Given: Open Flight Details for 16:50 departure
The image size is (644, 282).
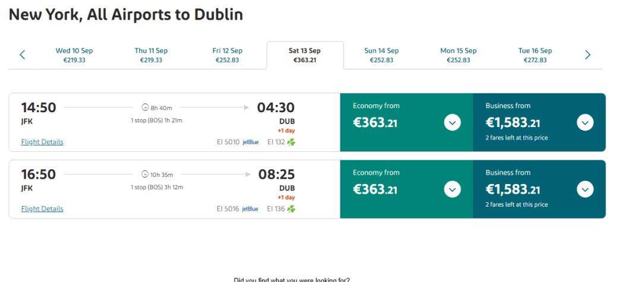Looking at the screenshot, I should click(42, 209).
